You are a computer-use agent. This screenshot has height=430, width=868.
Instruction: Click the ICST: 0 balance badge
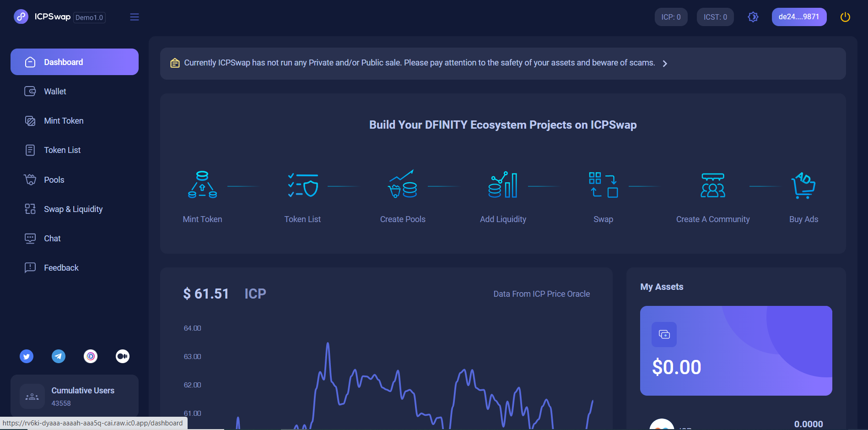coord(715,17)
